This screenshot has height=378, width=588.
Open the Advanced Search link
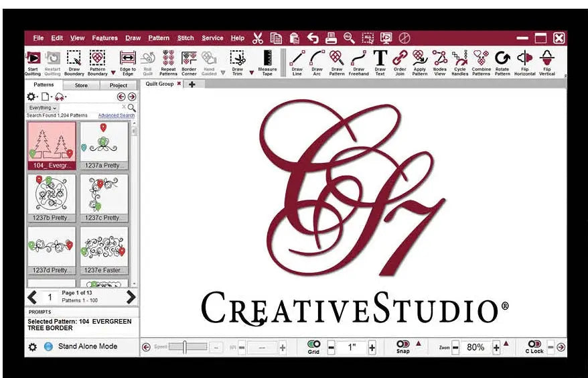(x=117, y=116)
